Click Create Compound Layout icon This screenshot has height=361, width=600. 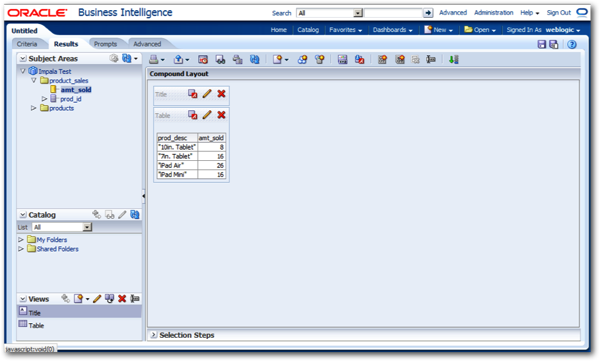(x=382, y=59)
